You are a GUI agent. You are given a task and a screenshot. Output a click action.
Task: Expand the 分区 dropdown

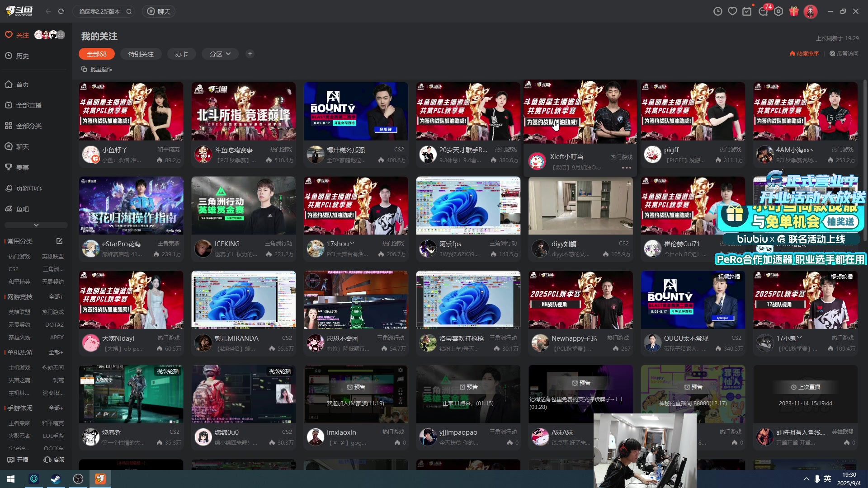pyautogui.click(x=221, y=54)
